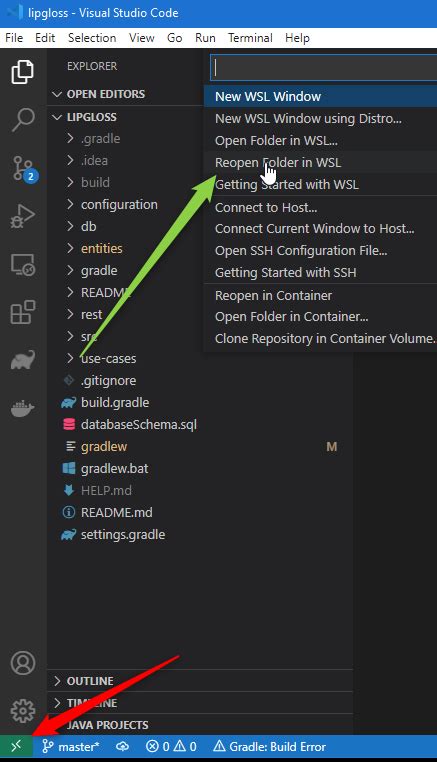This screenshot has width=437, height=762.
Task: Open the Search view icon
Action: (23, 120)
